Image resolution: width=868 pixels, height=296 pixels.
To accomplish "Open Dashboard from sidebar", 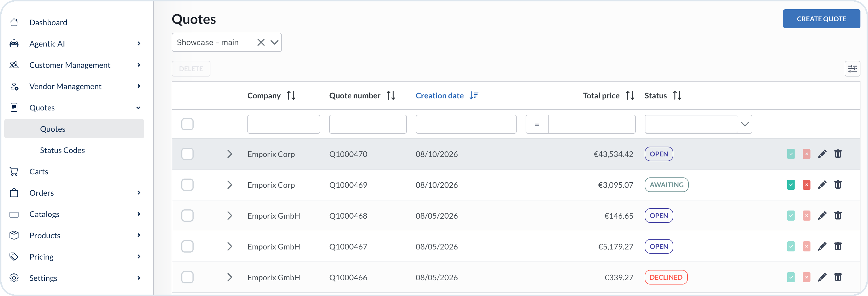I will click(x=48, y=22).
